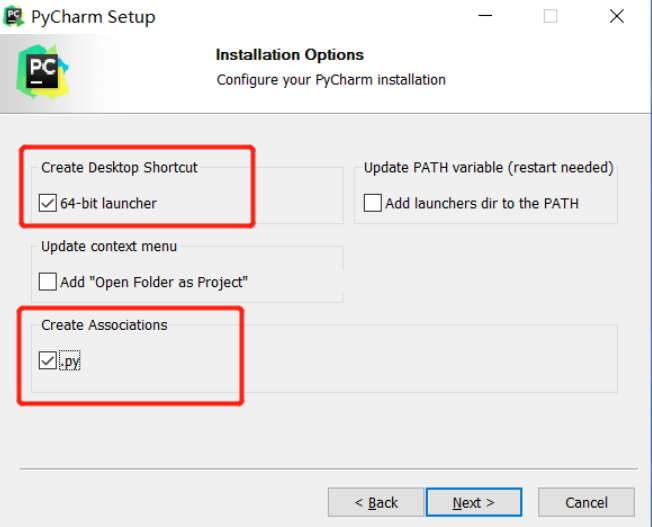652x527 pixels.
Task: Click the Installation Options heading
Action: [x=290, y=54]
